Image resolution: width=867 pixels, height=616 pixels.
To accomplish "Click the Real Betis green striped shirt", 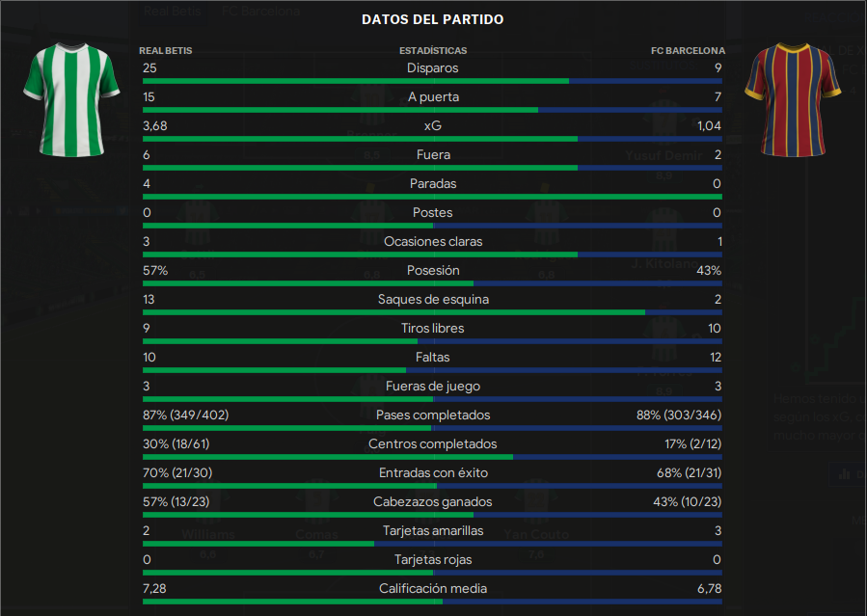I will [72, 100].
